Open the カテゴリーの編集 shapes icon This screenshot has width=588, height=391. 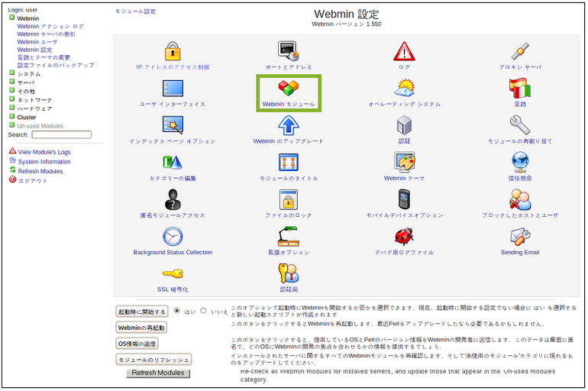(x=173, y=163)
